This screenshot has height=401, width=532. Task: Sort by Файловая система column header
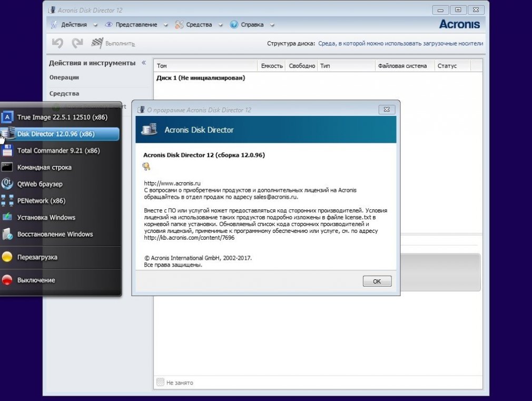405,66
